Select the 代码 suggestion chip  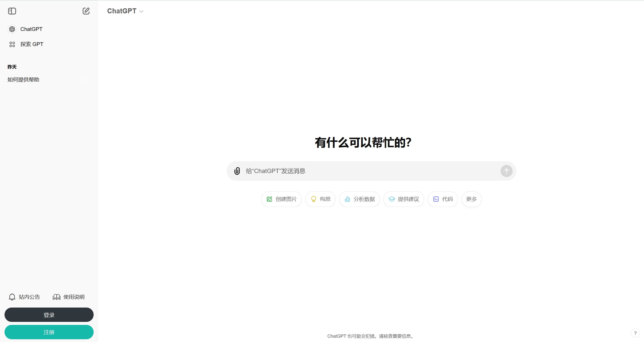tap(443, 199)
